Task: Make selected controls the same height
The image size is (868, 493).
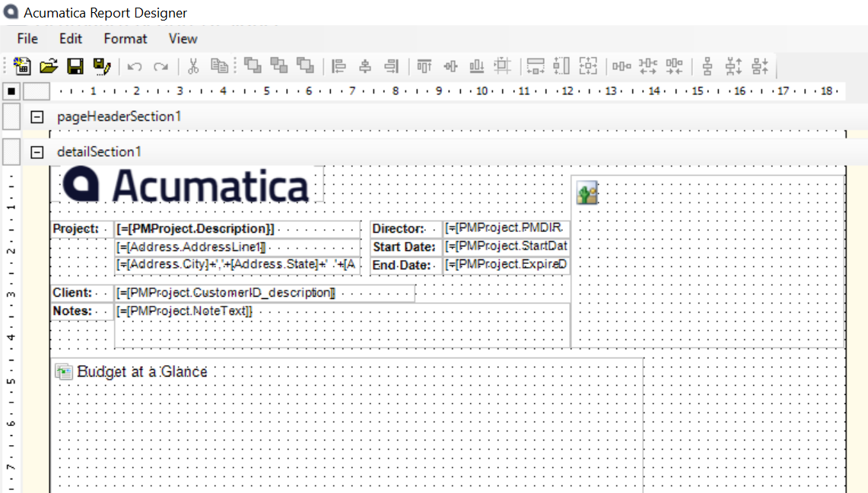Action: coord(561,66)
